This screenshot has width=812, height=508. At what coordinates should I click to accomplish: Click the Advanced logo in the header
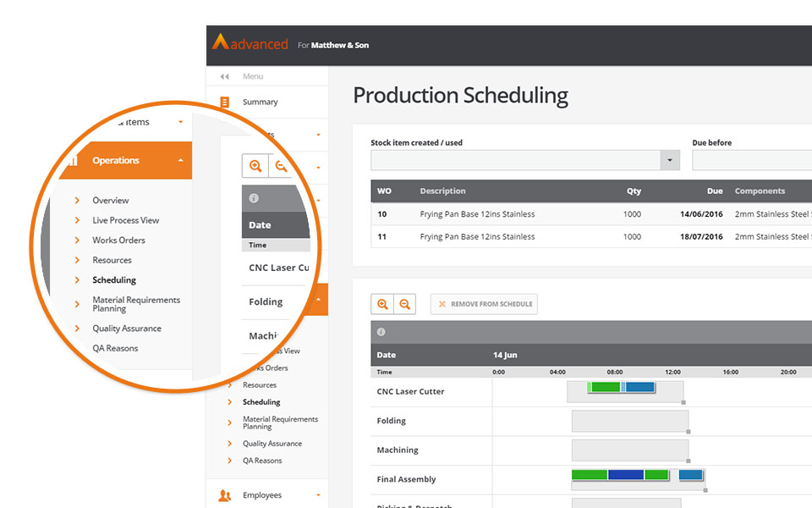250,42
